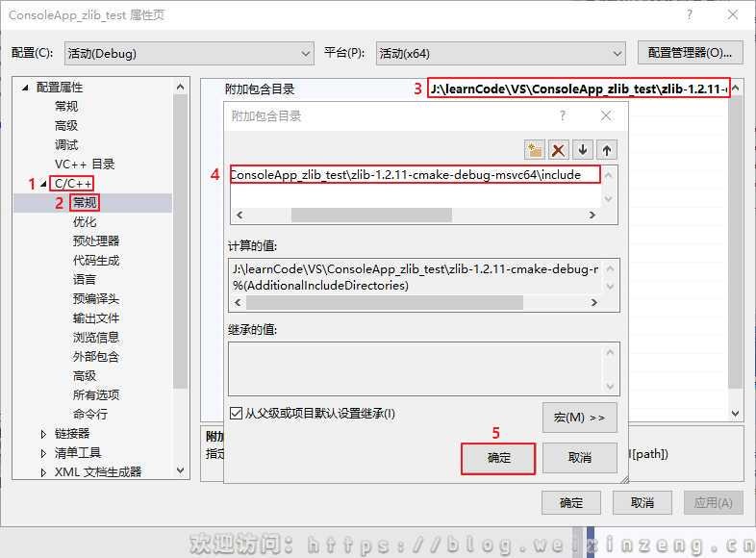
Task: Select 语言 in the tree
Action: coord(85,280)
